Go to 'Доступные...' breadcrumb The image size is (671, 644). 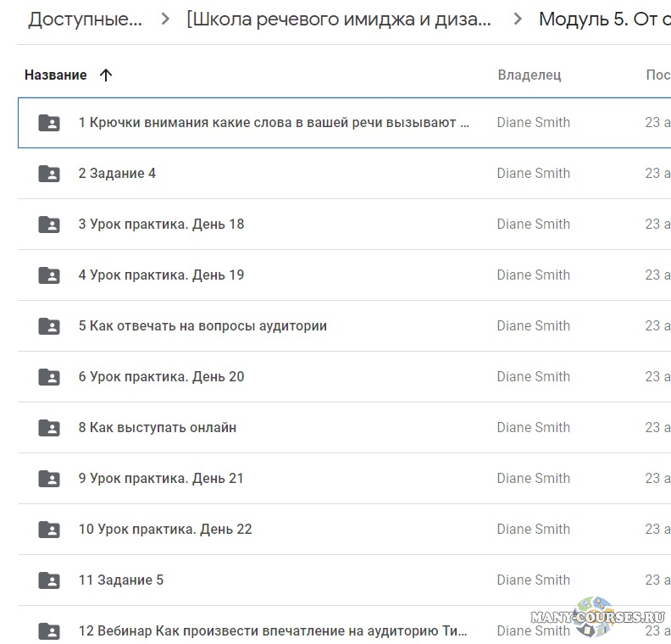85,19
